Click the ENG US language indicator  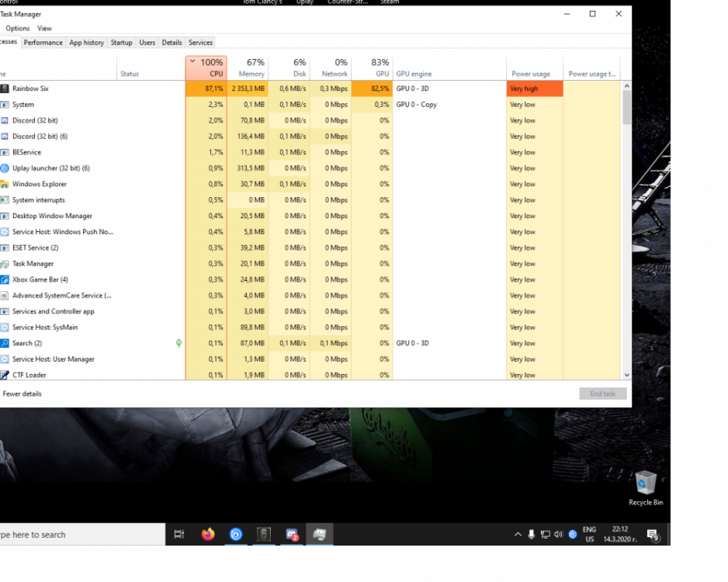[589, 534]
